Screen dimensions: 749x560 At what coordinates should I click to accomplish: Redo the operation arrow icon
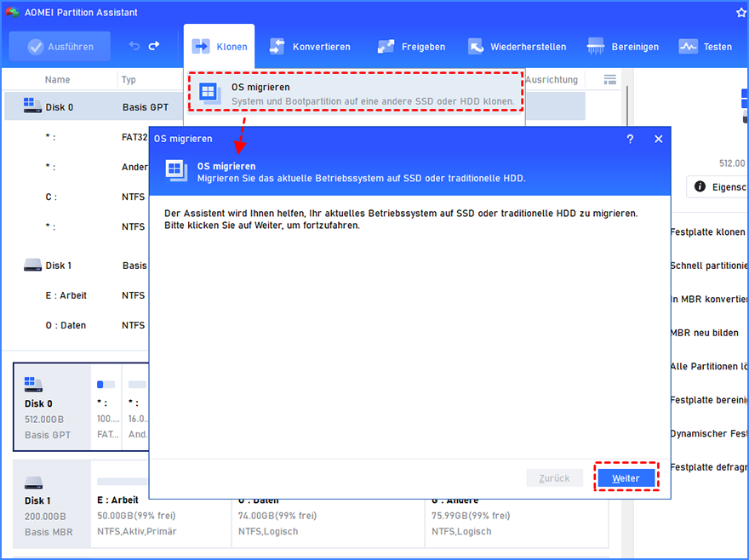(x=154, y=46)
